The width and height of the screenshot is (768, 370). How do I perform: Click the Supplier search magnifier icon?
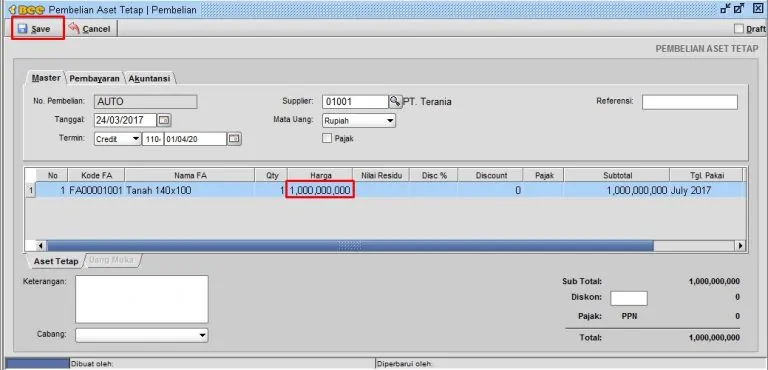(x=395, y=101)
